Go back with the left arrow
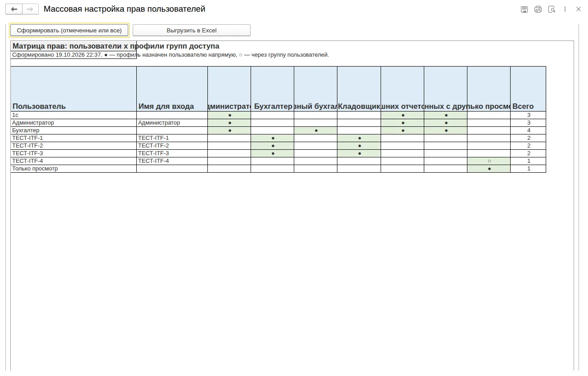Screen dimensions: 588x376 point(14,9)
